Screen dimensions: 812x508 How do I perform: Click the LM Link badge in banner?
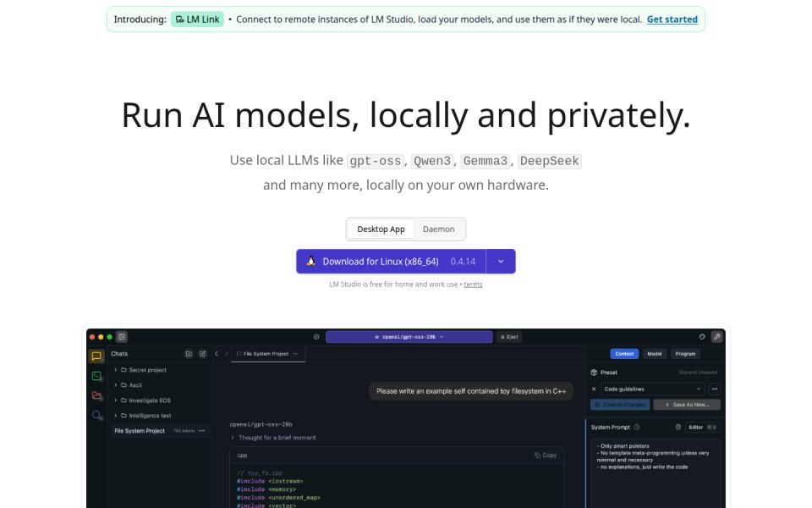[197, 19]
